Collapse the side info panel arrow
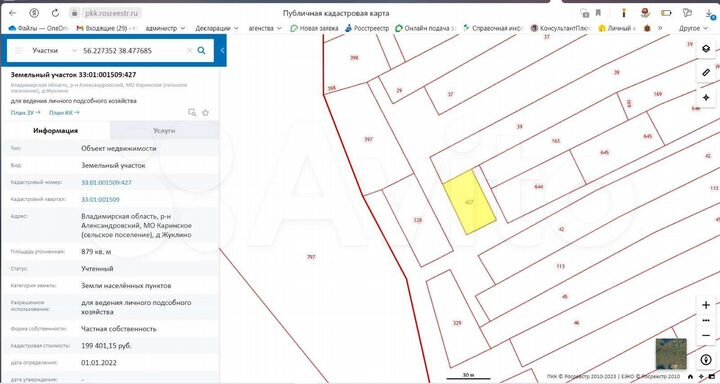Image resolution: width=720 pixels, height=384 pixels. (x=222, y=51)
